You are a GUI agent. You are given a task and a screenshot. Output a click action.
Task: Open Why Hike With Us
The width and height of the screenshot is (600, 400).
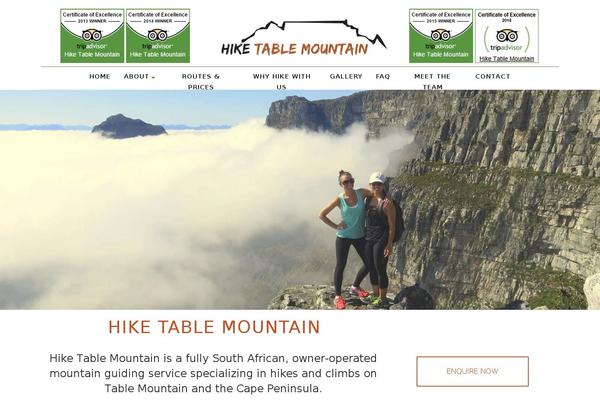[282, 82]
